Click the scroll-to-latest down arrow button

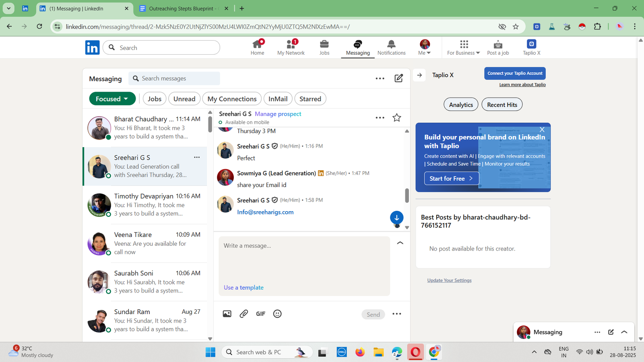pos(396,218)
